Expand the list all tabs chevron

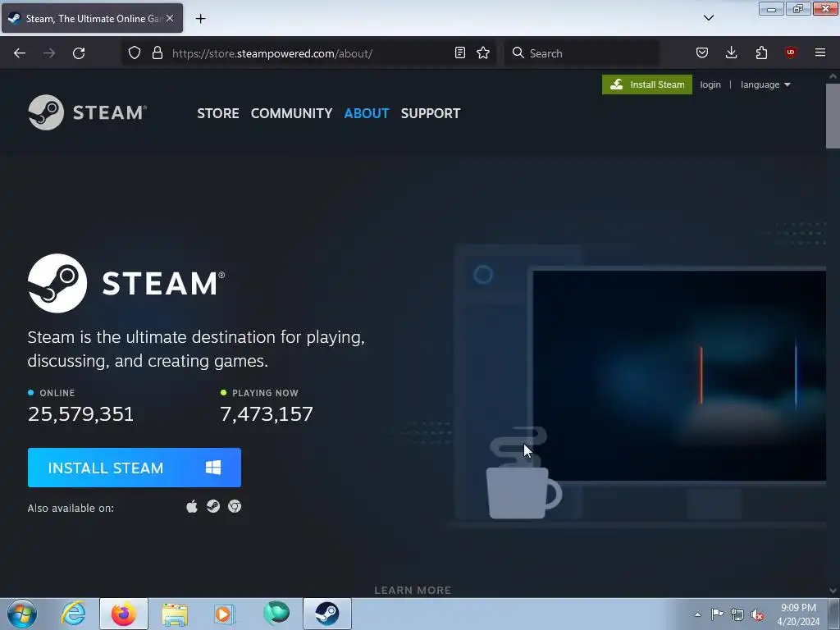[x=708, y=18]
